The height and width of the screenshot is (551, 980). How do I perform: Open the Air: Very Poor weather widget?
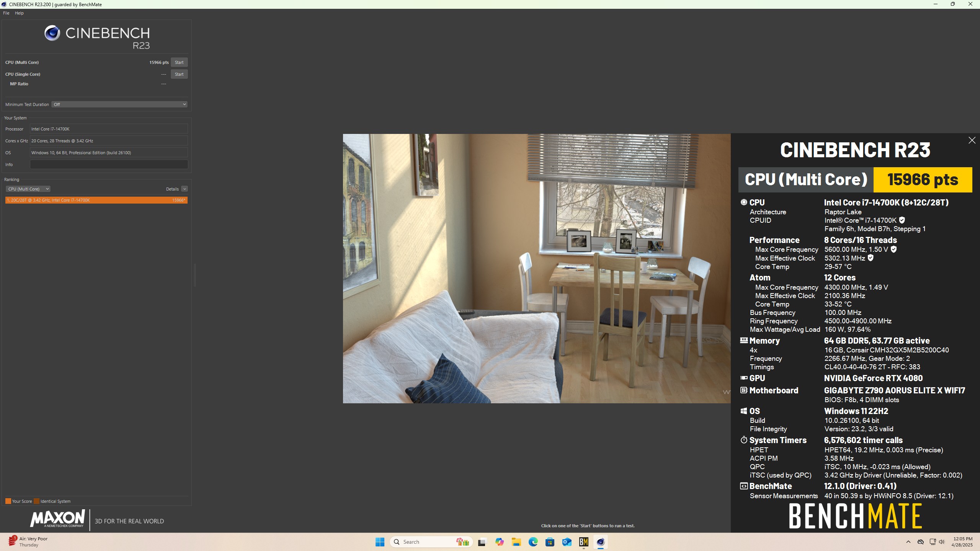coord(28,542)
